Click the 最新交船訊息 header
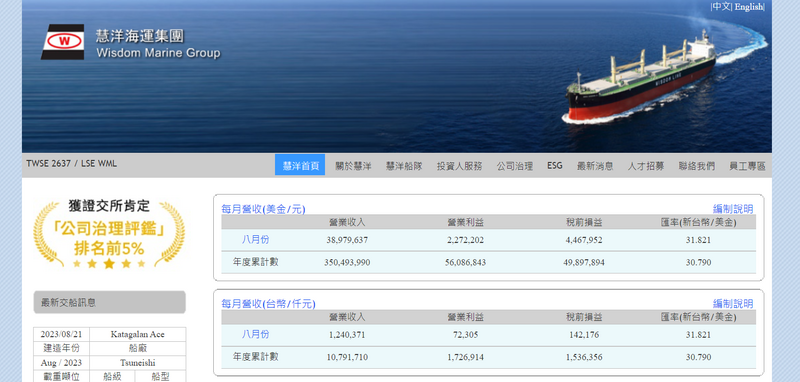The image size is (800, 382). pos(109,302)
